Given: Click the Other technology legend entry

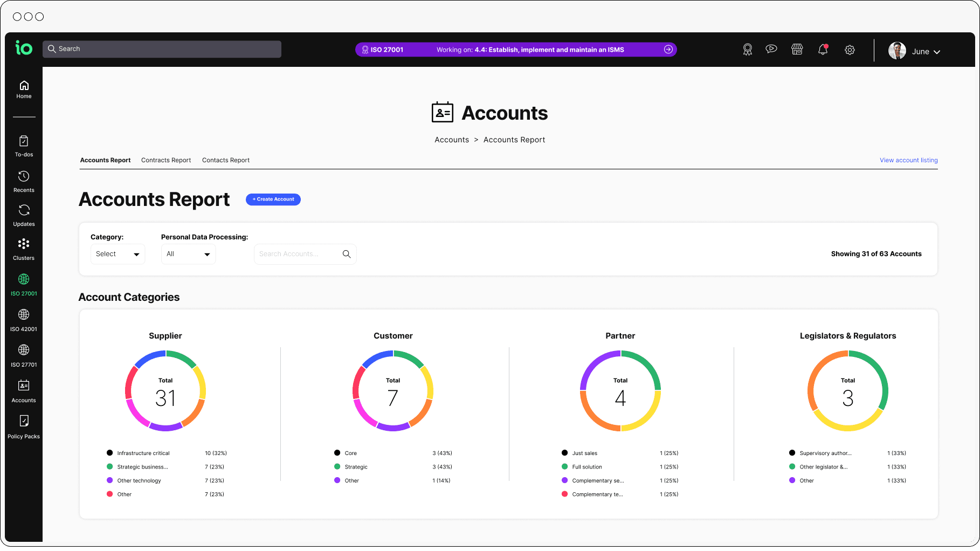Looking at the screenshot, I should [x=165, y=481].
